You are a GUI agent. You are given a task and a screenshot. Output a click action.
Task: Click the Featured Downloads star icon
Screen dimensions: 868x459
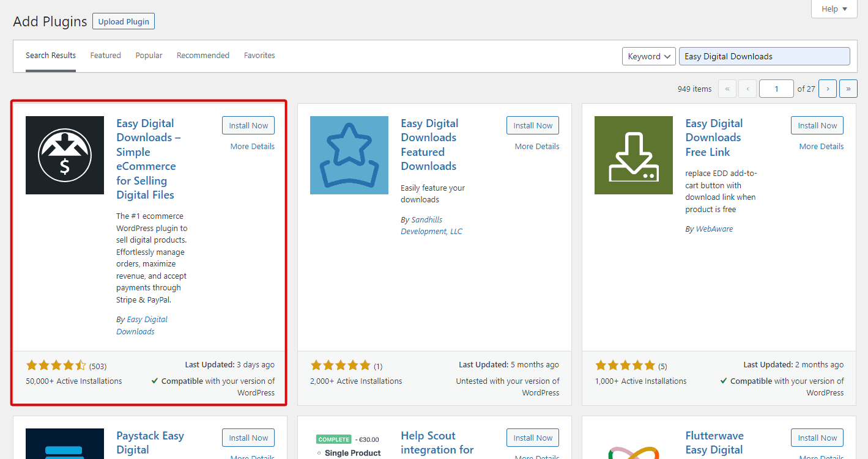pos(349,155)
